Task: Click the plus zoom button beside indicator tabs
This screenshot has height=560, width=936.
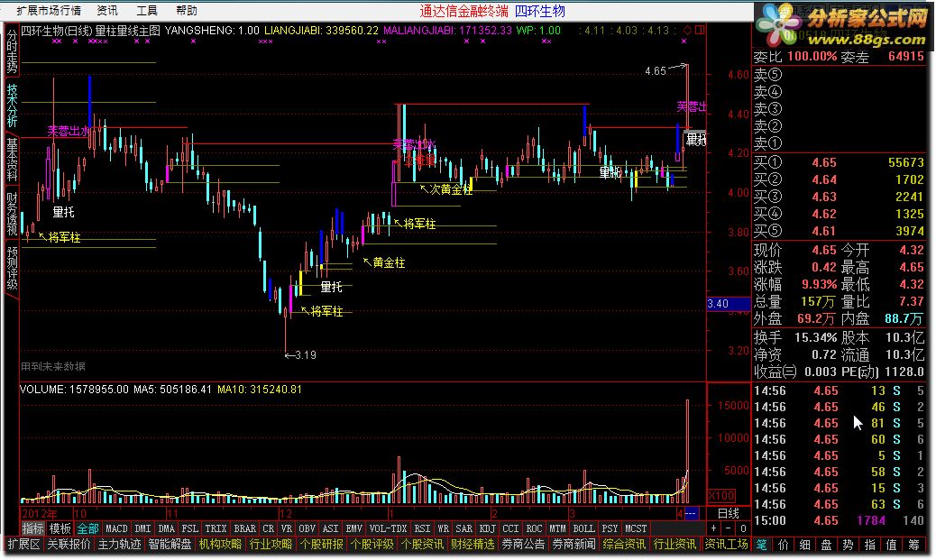Action: tap(713, 528)
